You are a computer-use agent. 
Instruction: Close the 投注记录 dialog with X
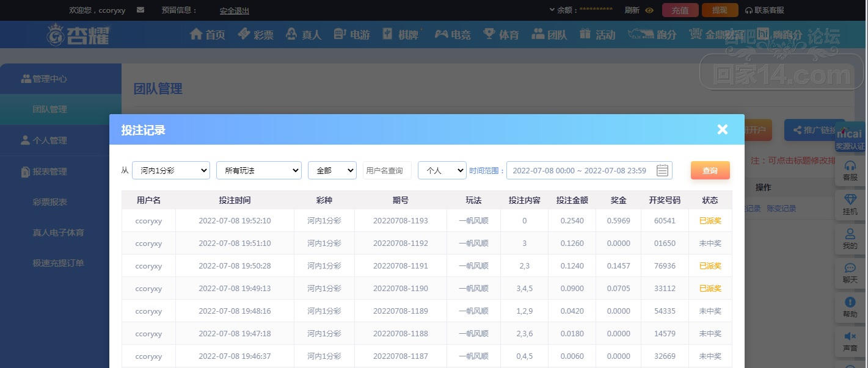(722, 129)
